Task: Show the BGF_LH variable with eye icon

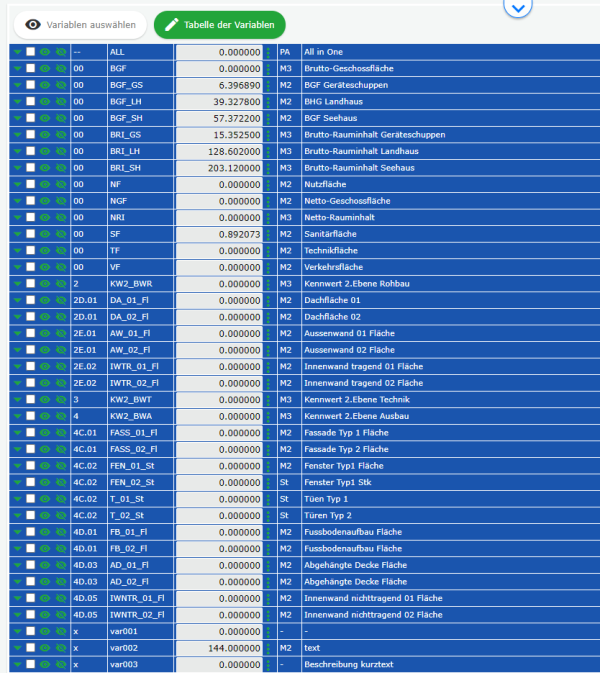Action: click(45, 101)
